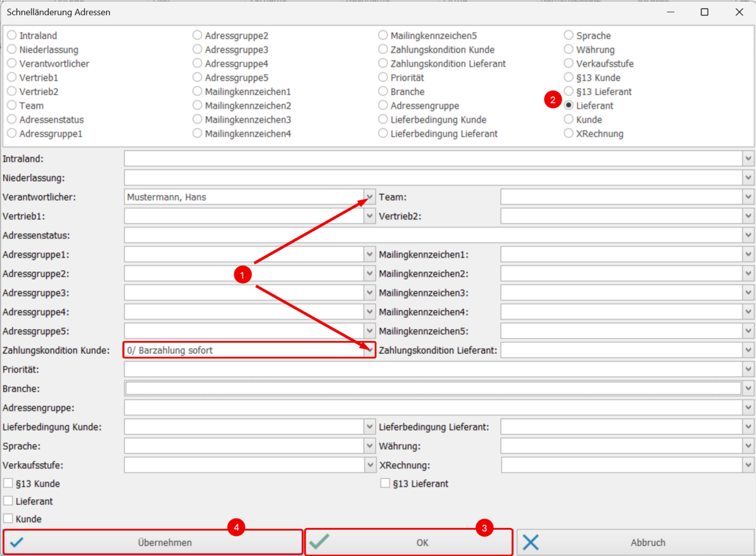Expand the XRechnung dropdown arrow
This screenshot has height=556, width=756.
[x=748, y=465]
